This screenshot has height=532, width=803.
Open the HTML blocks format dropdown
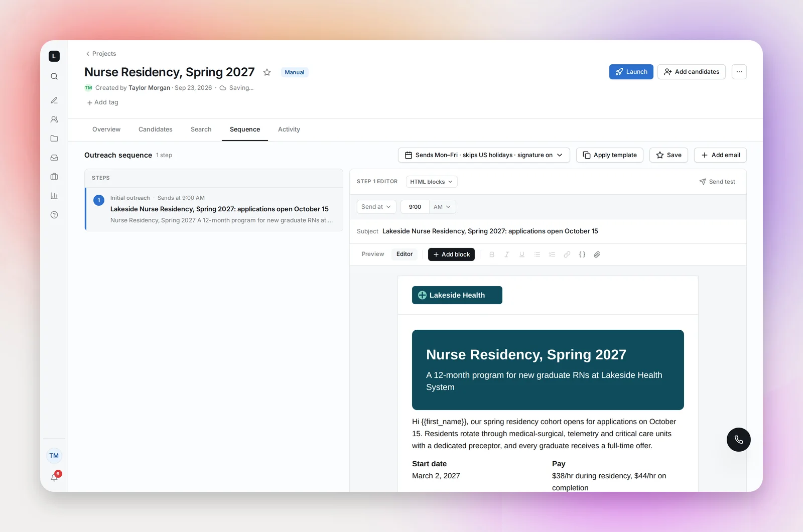pyautogui.click(x=432, y=182)
